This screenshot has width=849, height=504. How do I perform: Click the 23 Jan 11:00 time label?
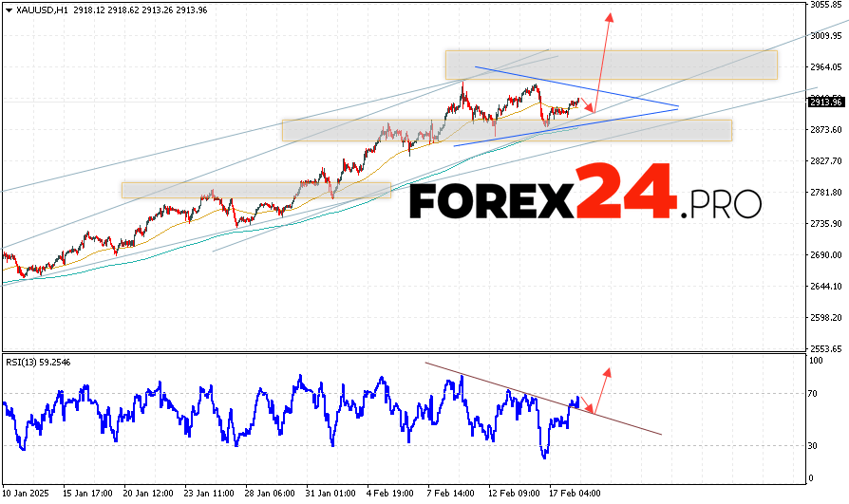pos(209,494)
